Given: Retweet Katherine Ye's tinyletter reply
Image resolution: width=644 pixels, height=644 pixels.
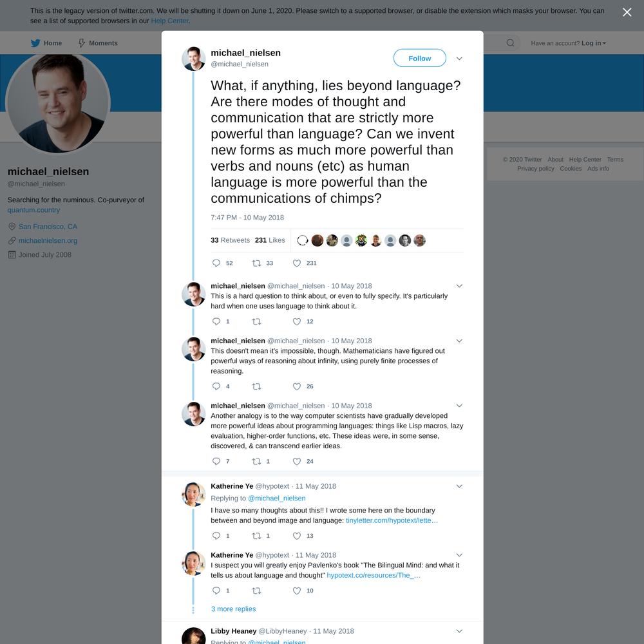Looking at the screenshot, I should [x=256, y=536].
